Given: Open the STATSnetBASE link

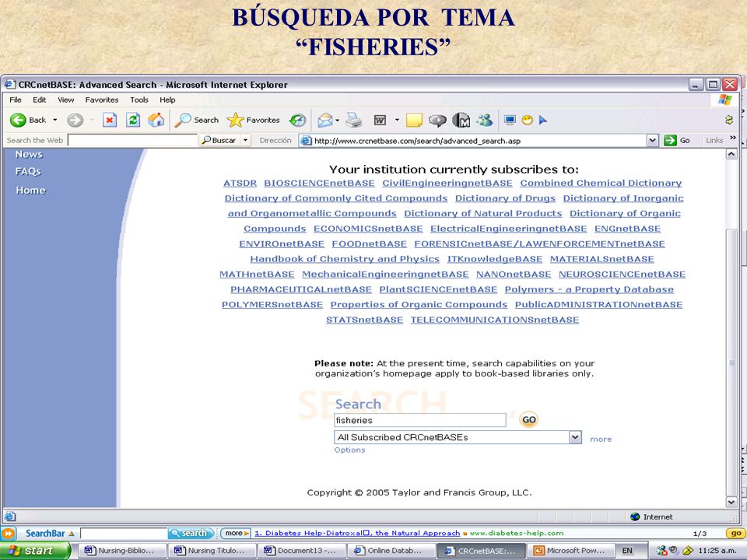Looking at the screenshot, I should [x=364, y=320].
